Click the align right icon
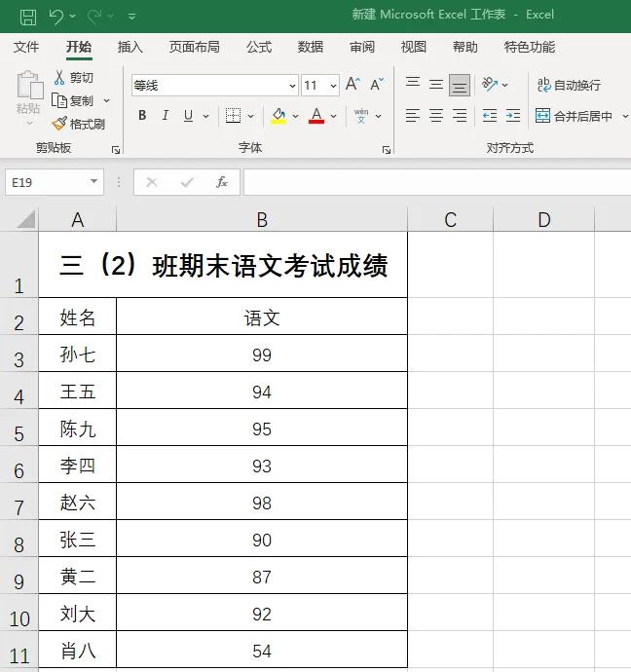 [x=460, y=116]
